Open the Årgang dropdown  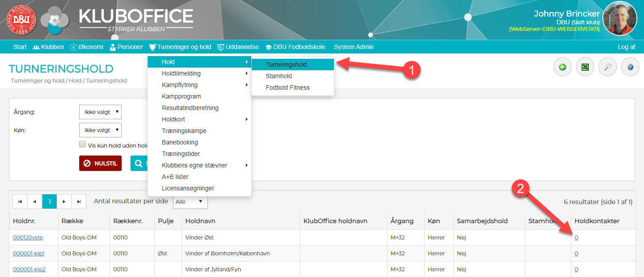pyautogui.click(x=100, y=112)
